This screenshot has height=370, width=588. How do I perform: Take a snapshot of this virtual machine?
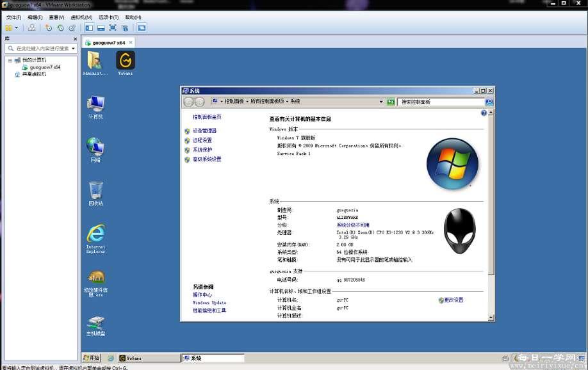[x=49, y=28]
